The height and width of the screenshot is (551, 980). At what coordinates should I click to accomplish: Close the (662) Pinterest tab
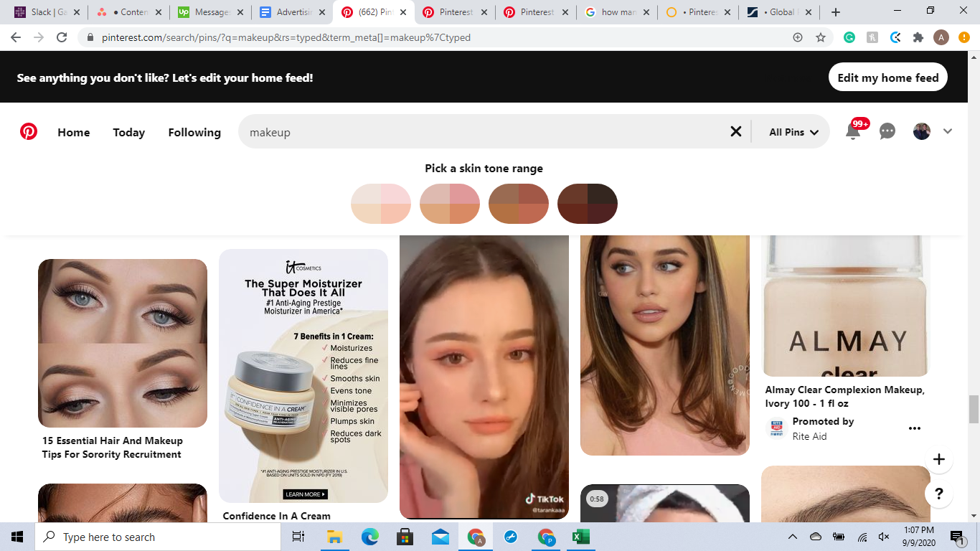click(402, 12)
